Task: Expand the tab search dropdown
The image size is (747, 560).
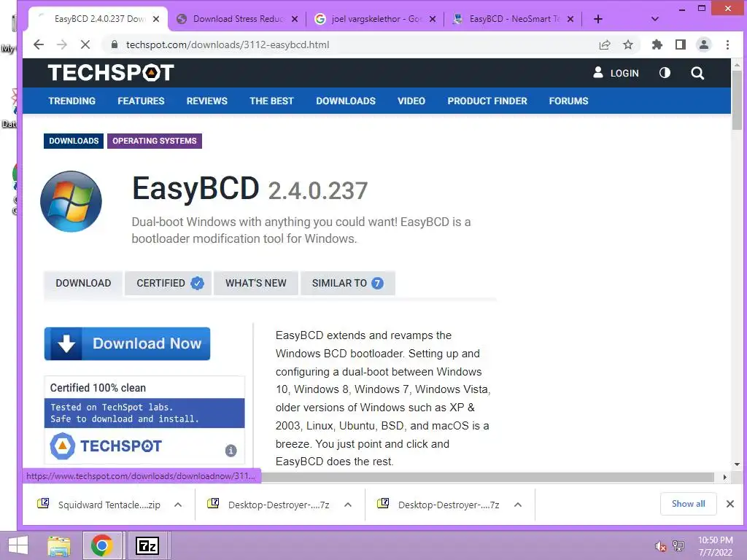Action: 655,19
